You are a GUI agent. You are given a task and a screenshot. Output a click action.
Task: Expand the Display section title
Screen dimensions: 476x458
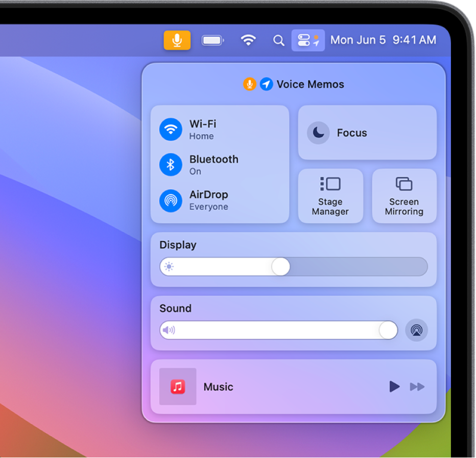pyautogui.click(x=178, y=245)
